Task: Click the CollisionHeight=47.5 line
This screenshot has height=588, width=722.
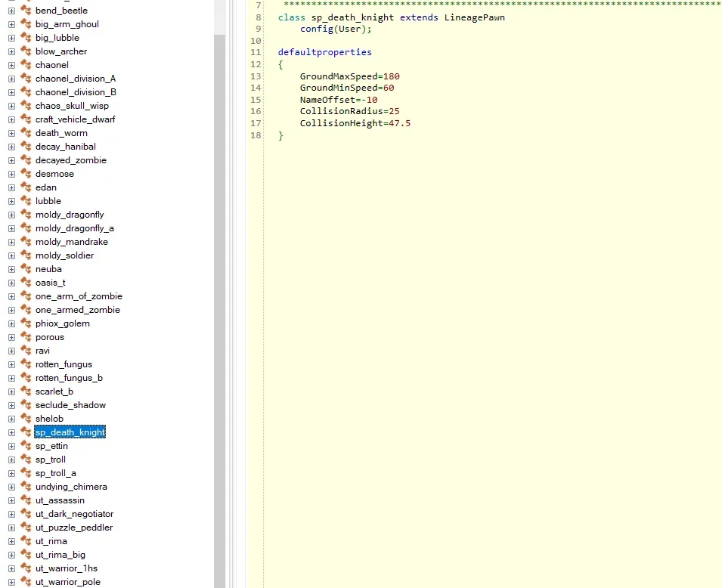Action: pyautogui.click(x=355, y=123)
